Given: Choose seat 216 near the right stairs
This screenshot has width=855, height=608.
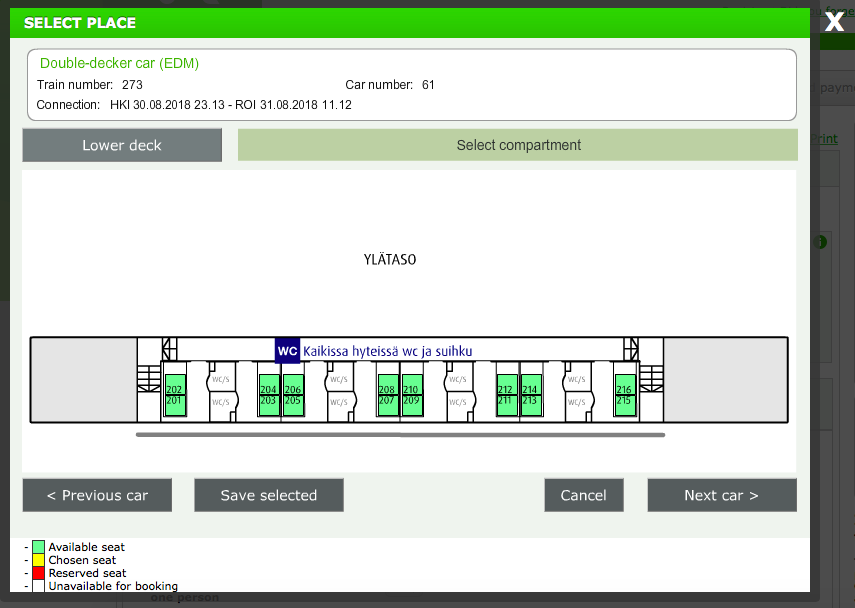Looking at the screenshot, I should click(624, 389).
